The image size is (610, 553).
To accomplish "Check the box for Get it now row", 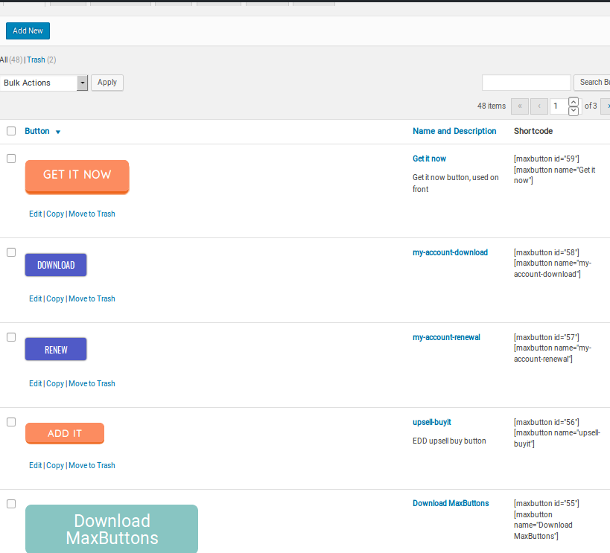I will click(x=12, y=158).
